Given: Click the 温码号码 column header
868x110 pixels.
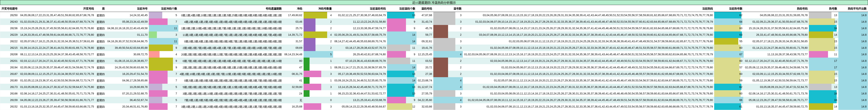Looking at the screenshot, I should (427, 8).
